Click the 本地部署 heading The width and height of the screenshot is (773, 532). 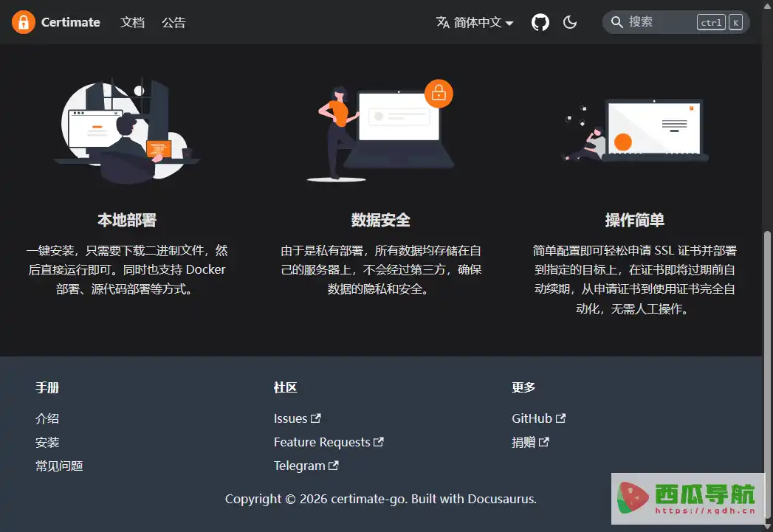(127, 220)
